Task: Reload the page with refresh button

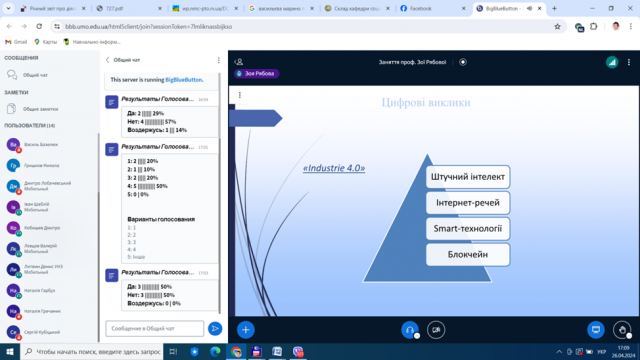Action: (x=39, y=27)
